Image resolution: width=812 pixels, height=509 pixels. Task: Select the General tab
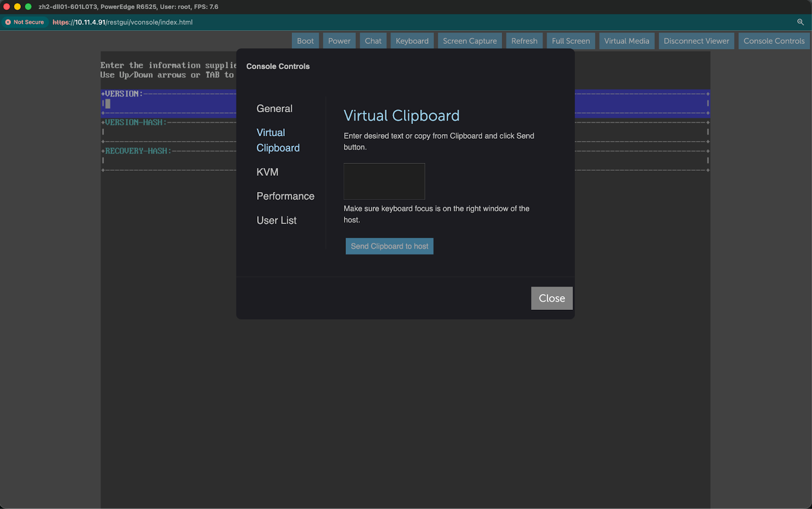pyautogui.click(x=274, y=109)
